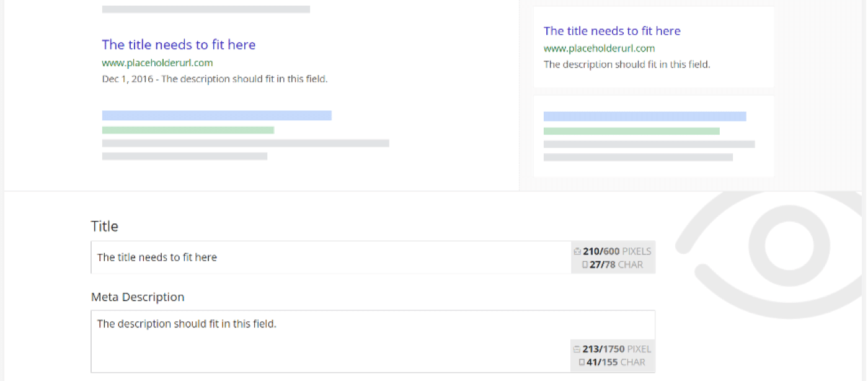Click the mobile preview description text
The image size is (868, 381).
pos(627,65)
